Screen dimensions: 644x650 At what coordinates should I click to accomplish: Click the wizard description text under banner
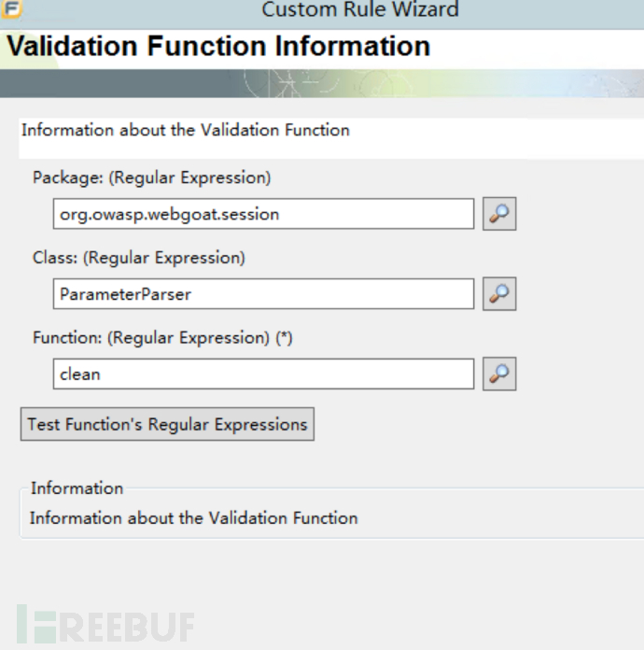pyautogui.click(x=185, y=130)
